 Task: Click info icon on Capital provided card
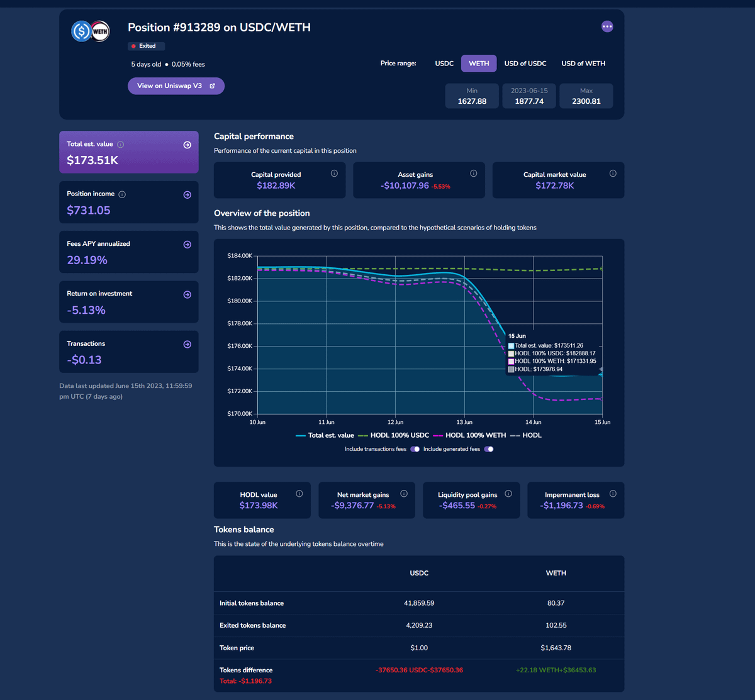334,174
